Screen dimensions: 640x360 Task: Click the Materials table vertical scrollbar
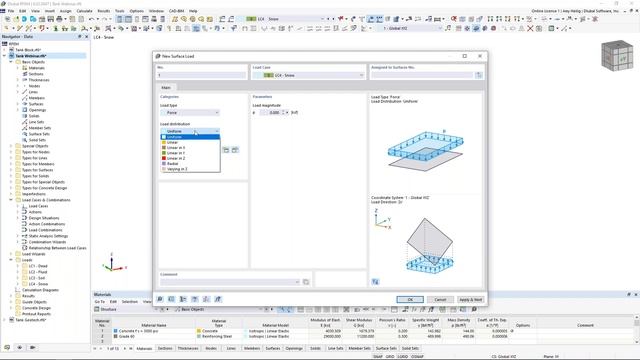tap(637, 329)
